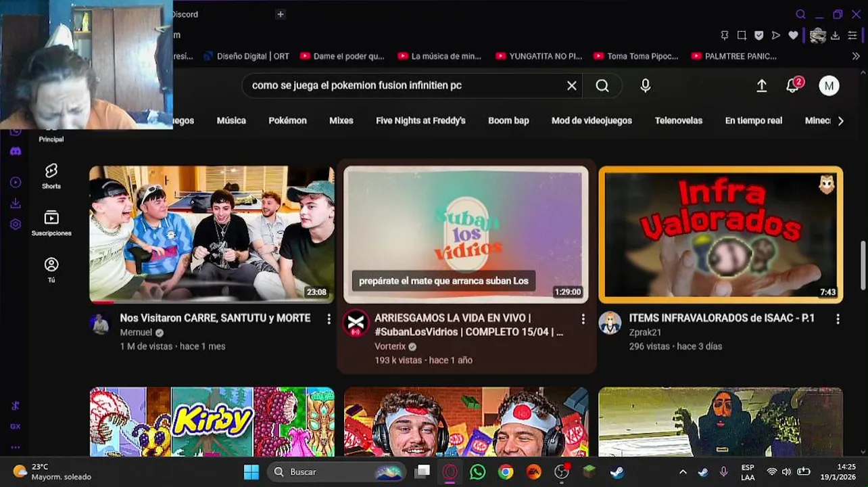This screenshot has height=487, width=868.
Task: Select the Mixes filter chip
Action: pos(341,120)
